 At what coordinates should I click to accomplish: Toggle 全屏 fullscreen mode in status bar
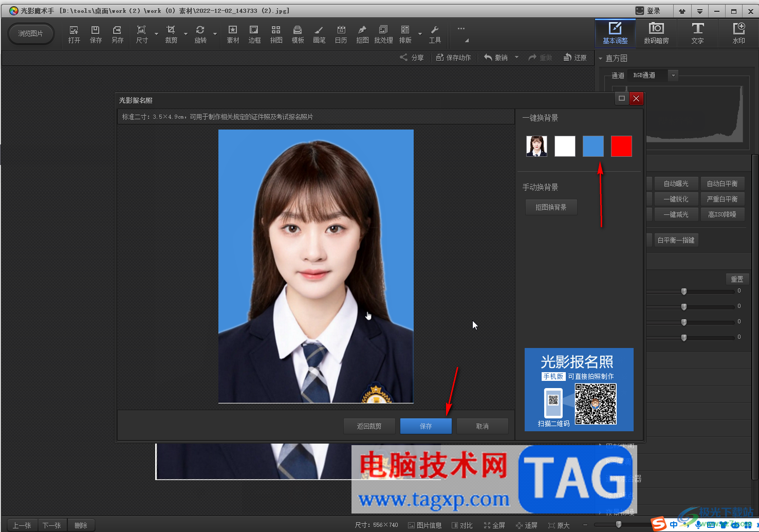pyautogui.click(x=494, y=525)
